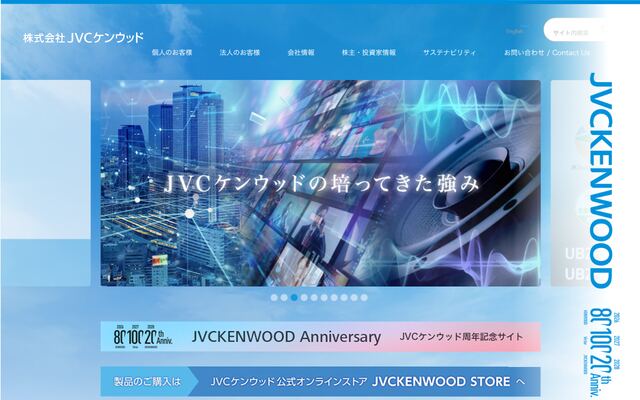Select the seventh carousel dot

(334, 298)
